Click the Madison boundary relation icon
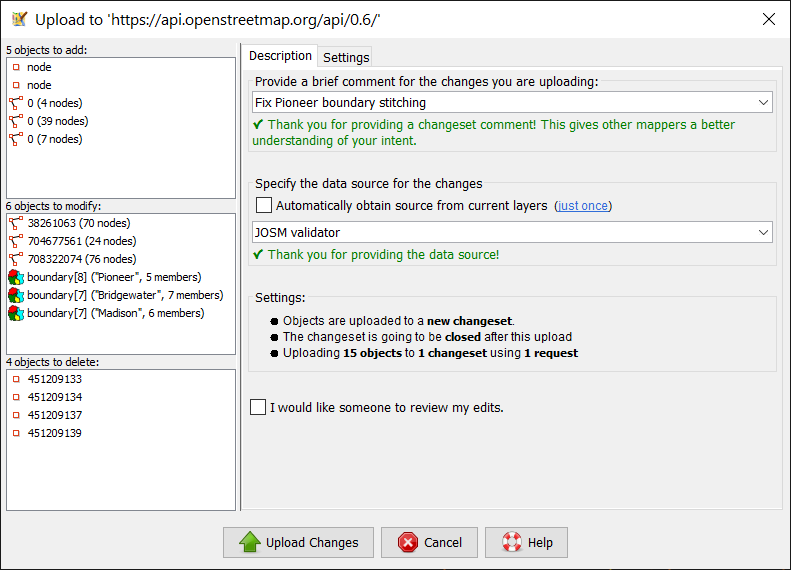 click(x=16, y=313)
